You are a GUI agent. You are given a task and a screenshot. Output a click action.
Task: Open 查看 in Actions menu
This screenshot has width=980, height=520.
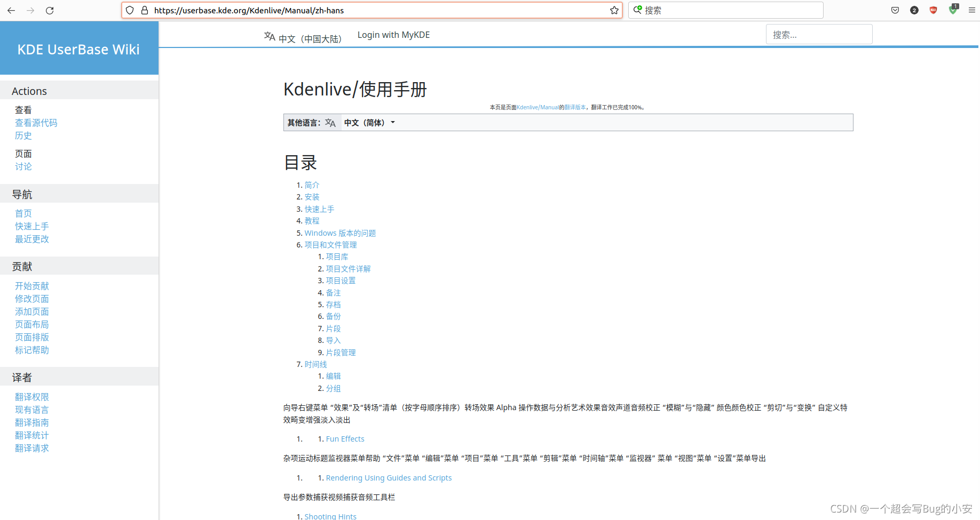coord(23,110)
